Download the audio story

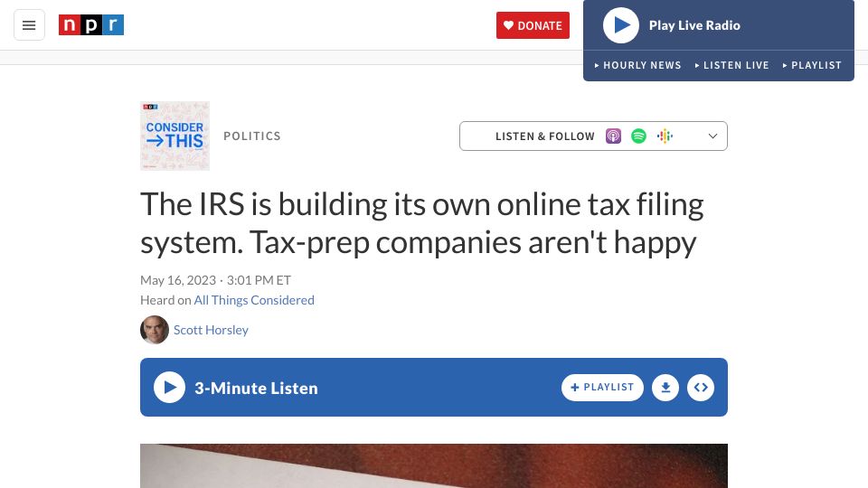pyautogui.click(x=665, y=388)
